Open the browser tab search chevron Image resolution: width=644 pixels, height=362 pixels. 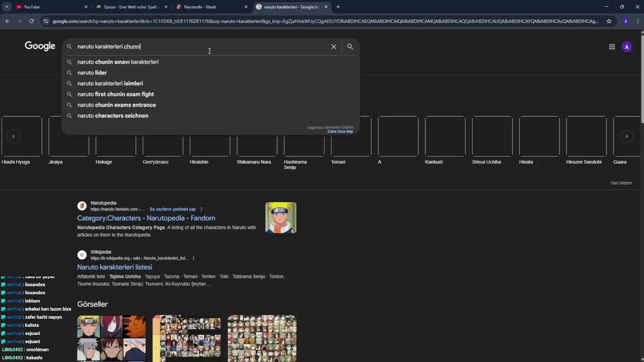(x=7, y=7)
